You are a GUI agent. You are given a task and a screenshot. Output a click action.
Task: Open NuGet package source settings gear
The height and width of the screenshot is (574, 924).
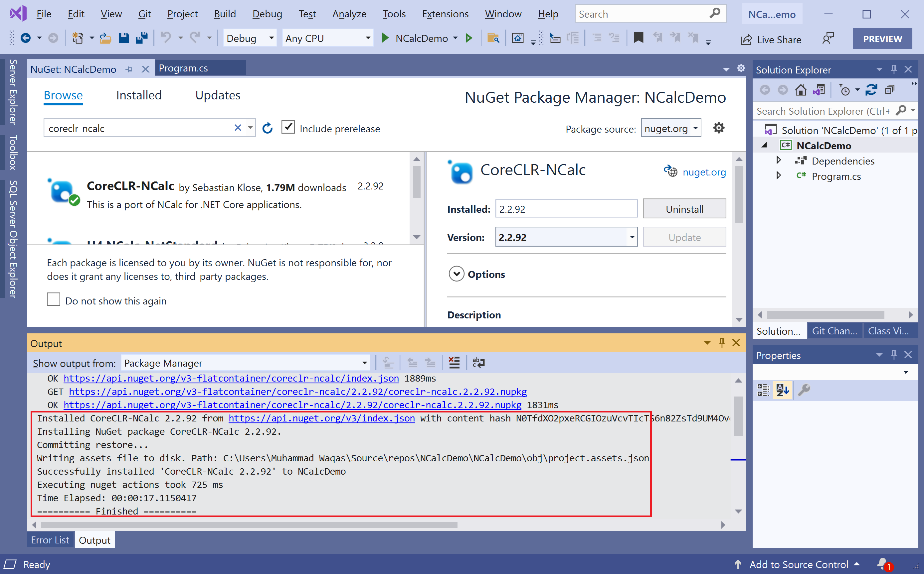(x=718, y=128)
